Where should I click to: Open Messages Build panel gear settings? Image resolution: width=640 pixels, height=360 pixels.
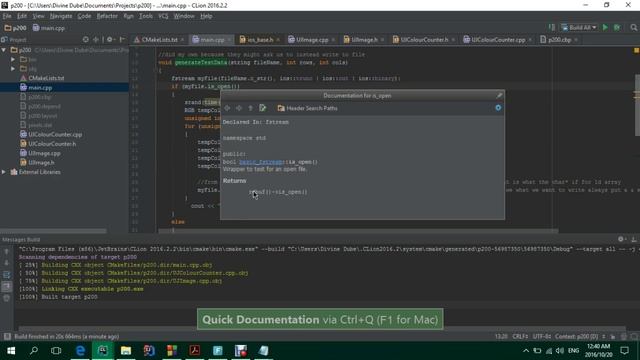(x=621, y=239)
